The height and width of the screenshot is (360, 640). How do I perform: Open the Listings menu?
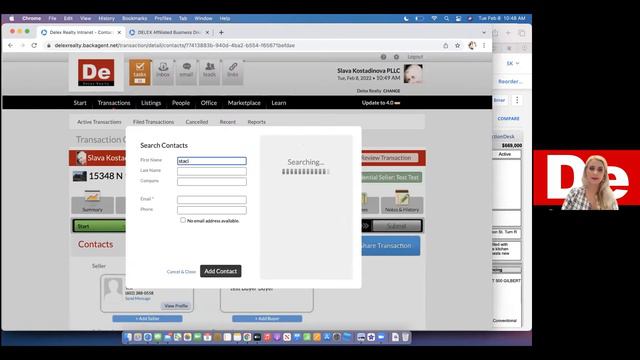[151, 103]
